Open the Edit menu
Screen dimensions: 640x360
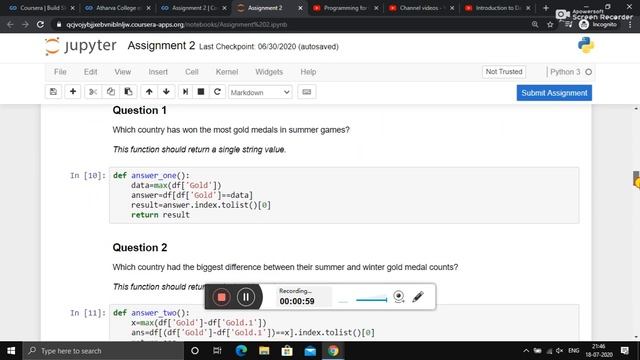pyautogui.click(x=90, y=72)
